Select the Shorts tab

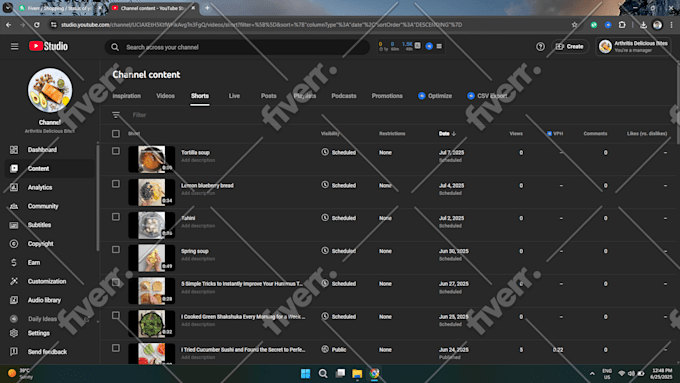[x=200, y=96]
